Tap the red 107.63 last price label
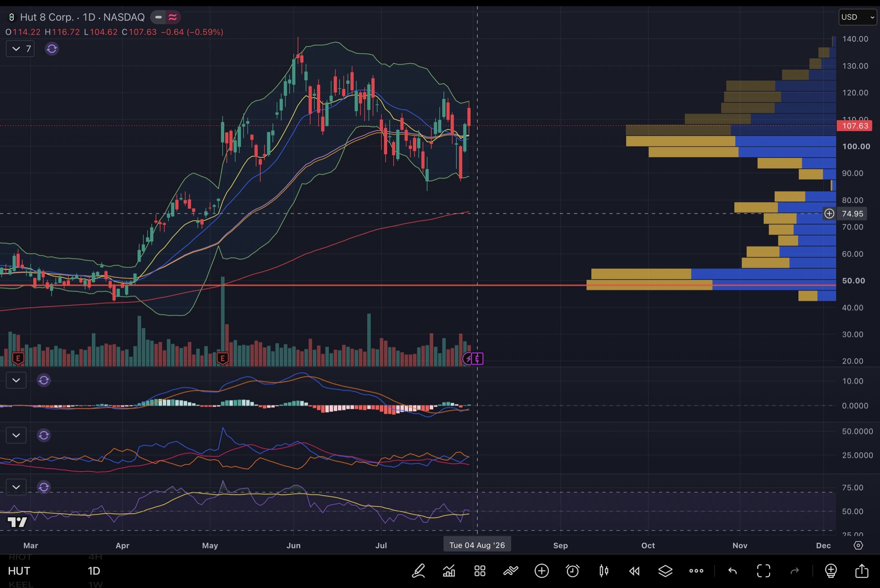The width and height of the screenshot is (880, 588). click(855, 126)
